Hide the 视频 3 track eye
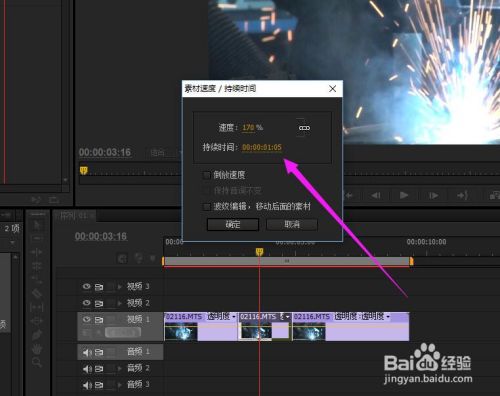This screenshot has width=500, height=396. coord(87,286)
